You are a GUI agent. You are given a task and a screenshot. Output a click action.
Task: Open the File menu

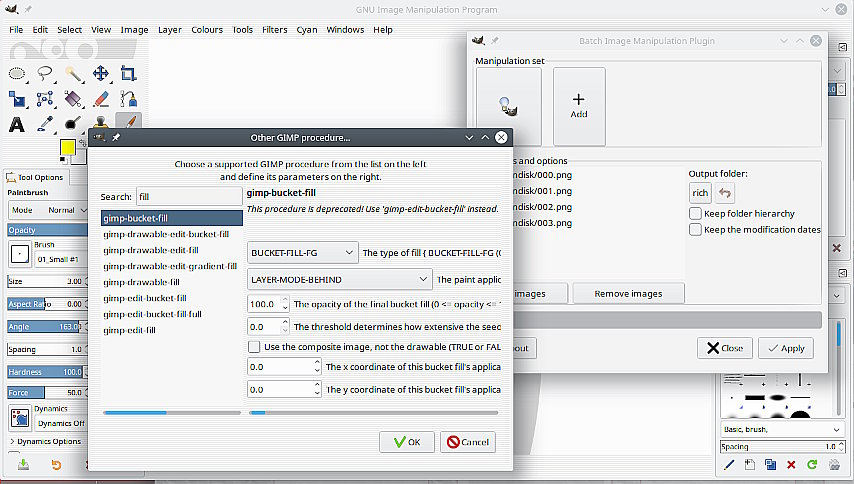click(16, 29)
